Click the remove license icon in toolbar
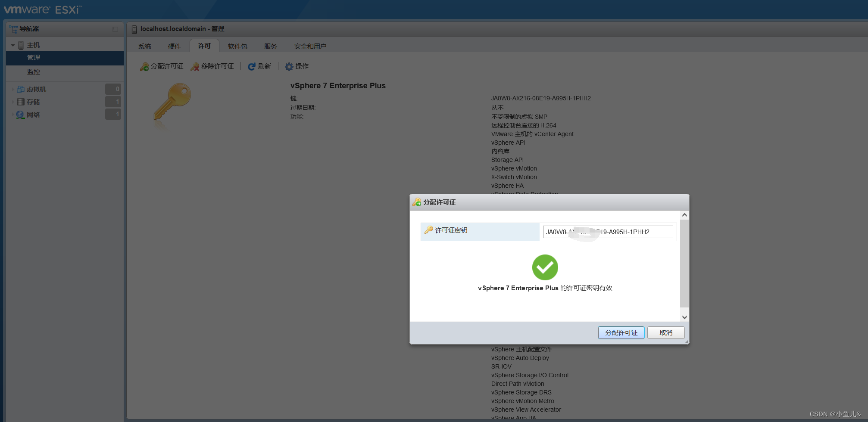 (195, 67)
